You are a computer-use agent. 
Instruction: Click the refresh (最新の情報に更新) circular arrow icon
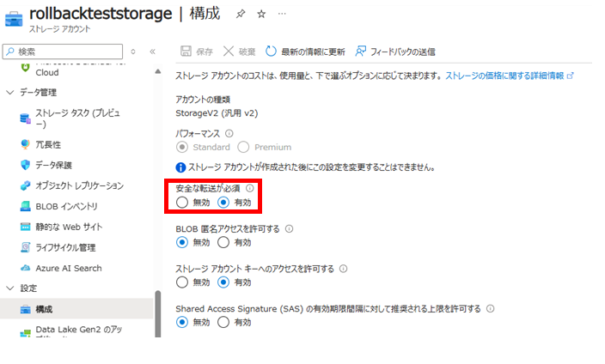point(271,52)
